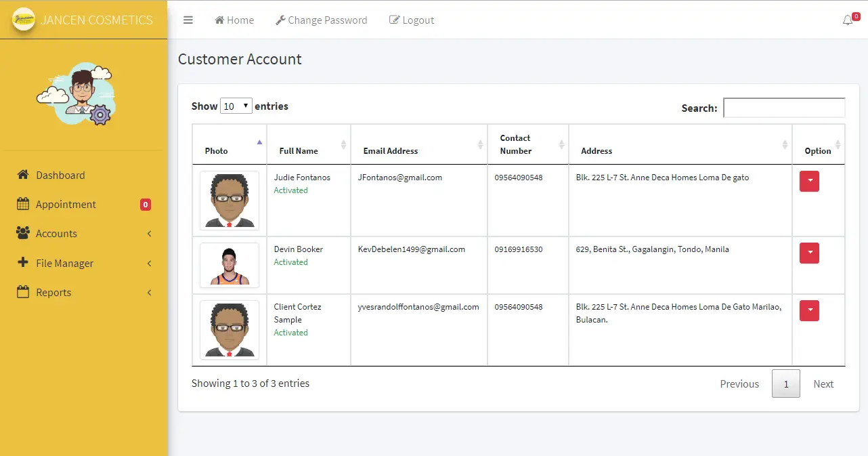Screen dimensions: 868x456
Task: Click the Dashboard home icon in sidebar
Action: 23,175
